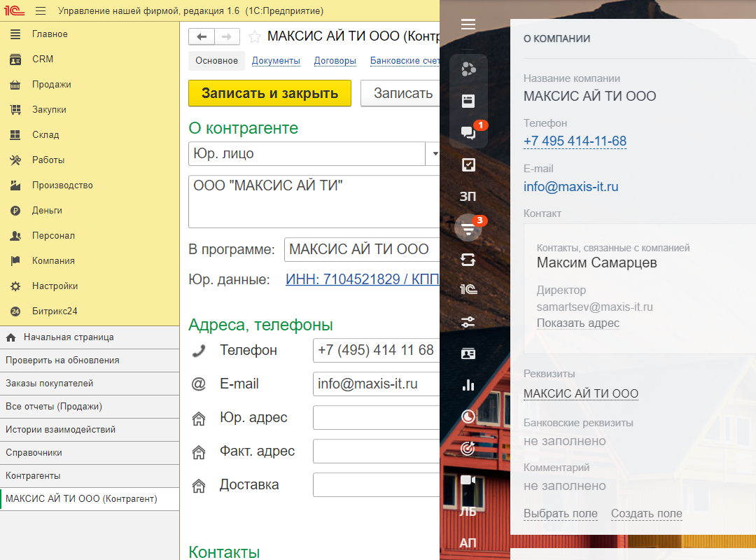Click the Записать button
The width and height of the screenshot is (756, 560).
[400, 93]
